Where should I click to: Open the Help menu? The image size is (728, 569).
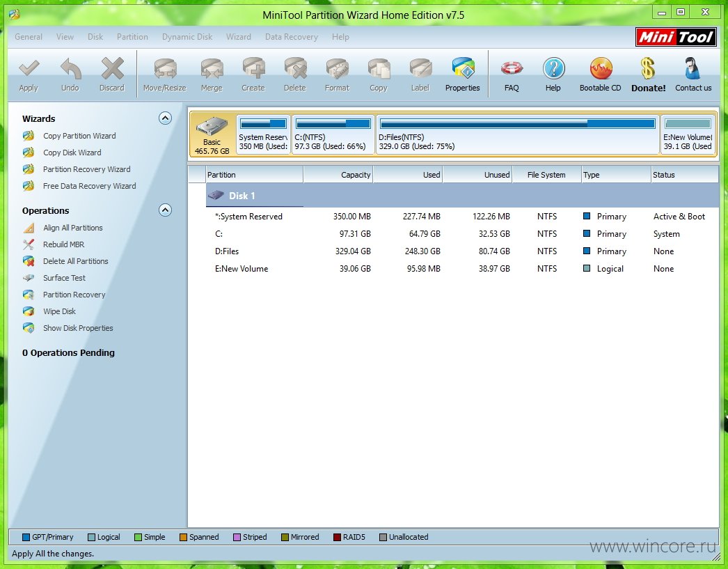click(x=340, y=37)
